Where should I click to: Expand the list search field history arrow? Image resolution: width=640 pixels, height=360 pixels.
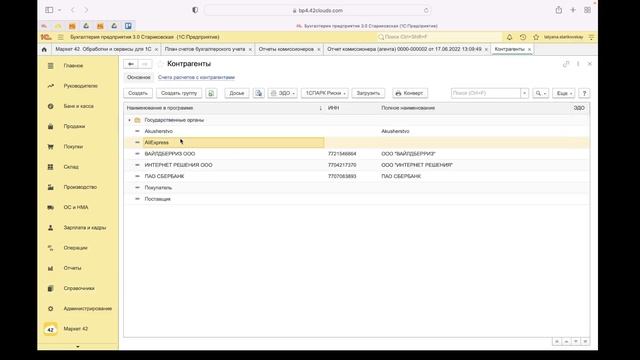tap(524, 93)
